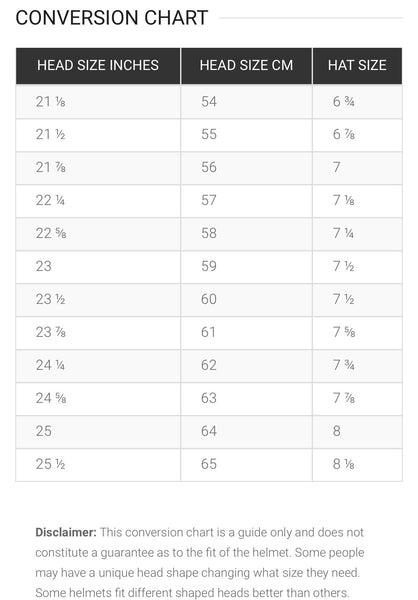Image resolution: width=418 pixels, height=600 pixels.
Task: Click the 23 inches cell
Action: click(98, 266)
